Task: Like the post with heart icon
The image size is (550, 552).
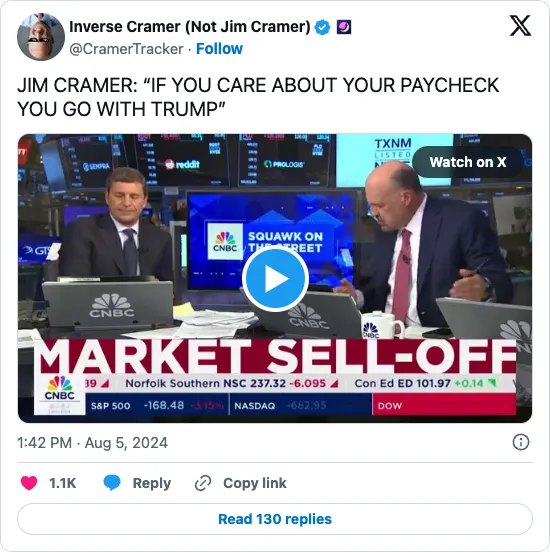Action: pyautogui.click(x=29, y=483)
